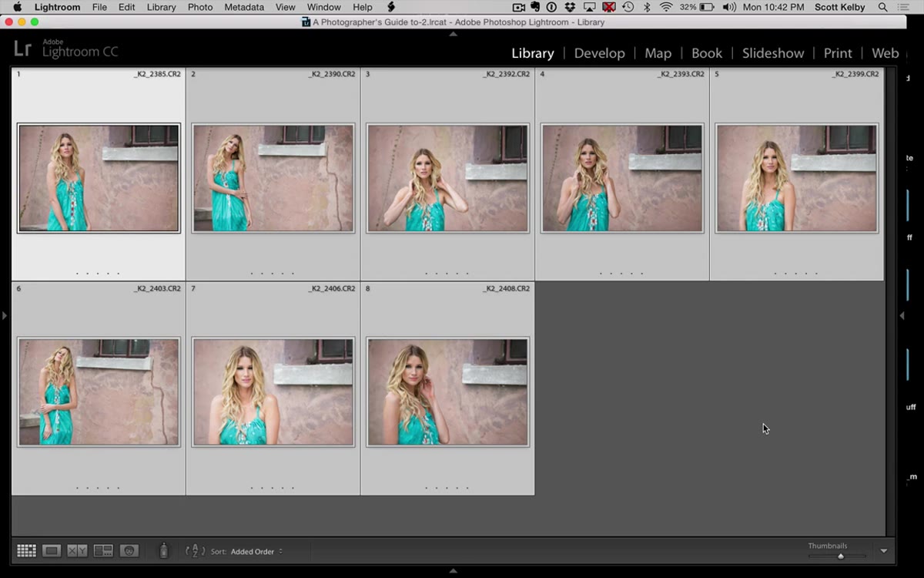
Task: Open the Library menu in menu bar
Action: (x=161, y=7)
